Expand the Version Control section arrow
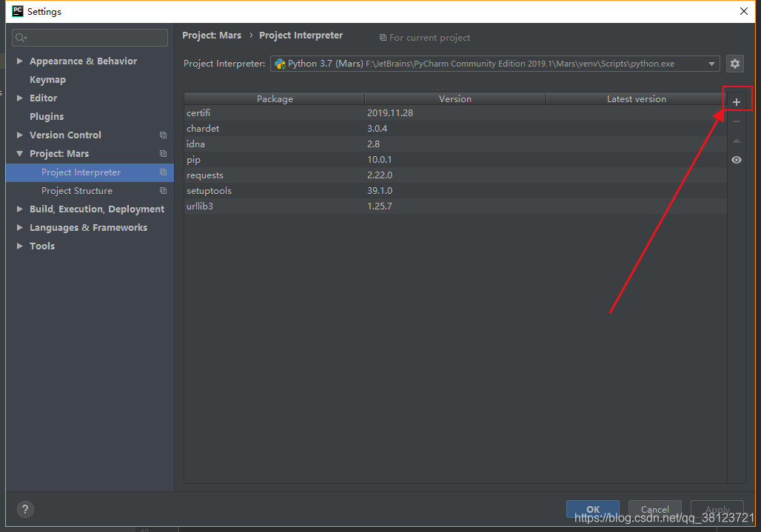This screenshot has height=532, width=761. tap(19, 135)
